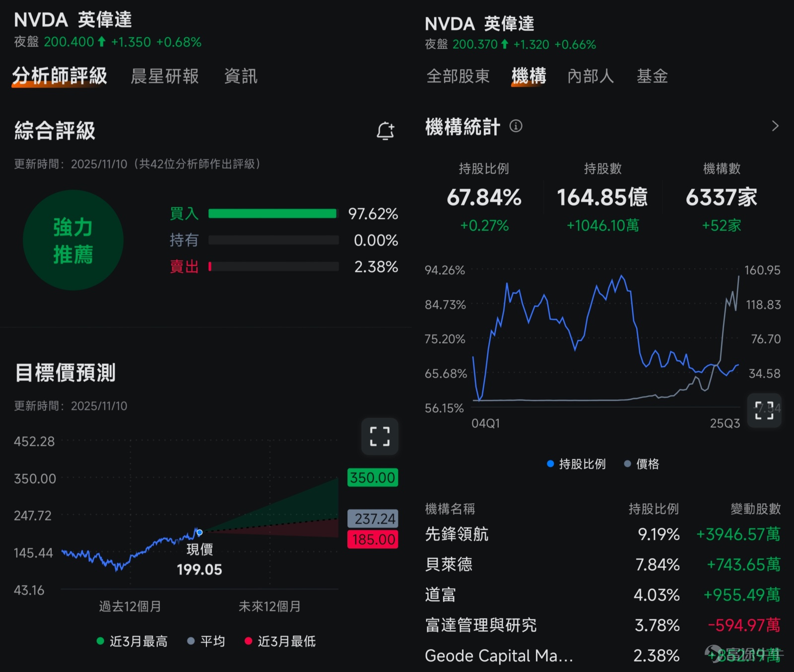Click the -594.97萬 share change value

(x=744, y=625)
